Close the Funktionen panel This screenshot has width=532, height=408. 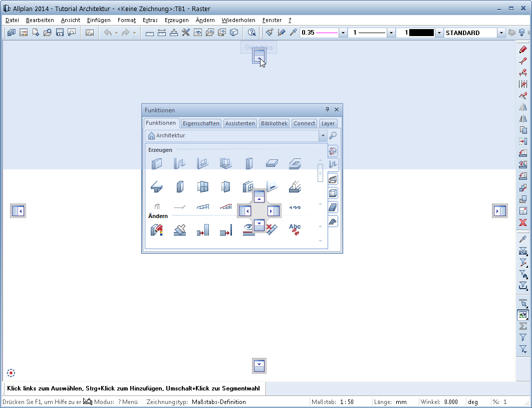pyautogui.click(x=337, y=109)
